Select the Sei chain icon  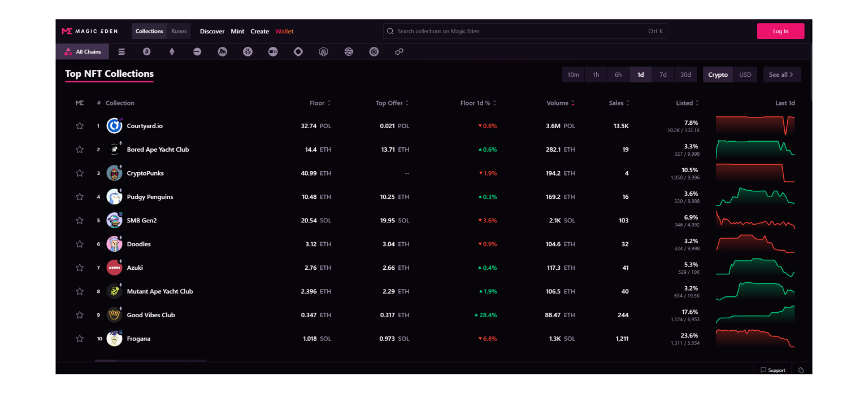349,52
